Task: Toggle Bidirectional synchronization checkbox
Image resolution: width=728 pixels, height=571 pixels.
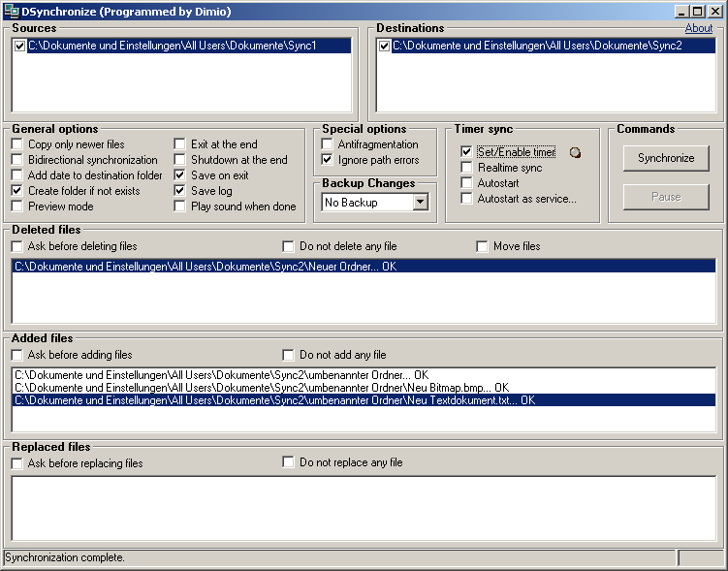Action: [17, 160]
